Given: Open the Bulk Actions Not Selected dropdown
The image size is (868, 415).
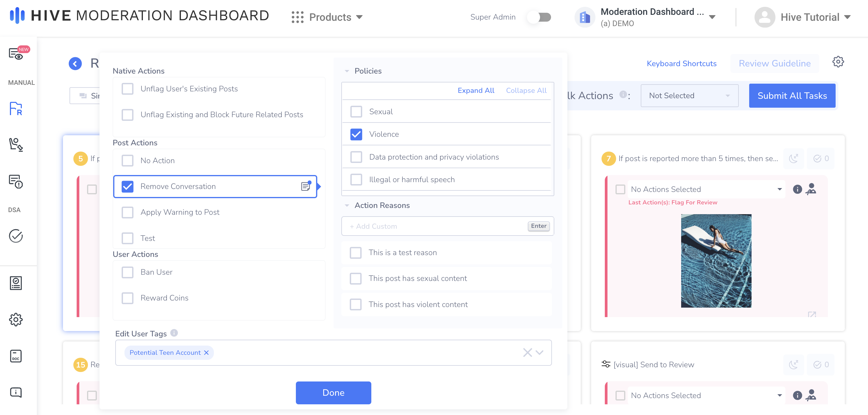Looking at the screenshot, I should click(x=689, y=96).
